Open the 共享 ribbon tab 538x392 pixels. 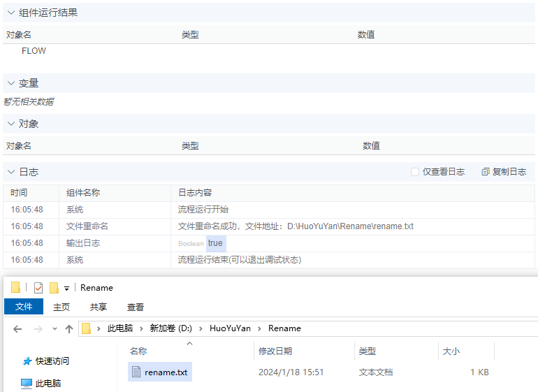coord(99,307)
